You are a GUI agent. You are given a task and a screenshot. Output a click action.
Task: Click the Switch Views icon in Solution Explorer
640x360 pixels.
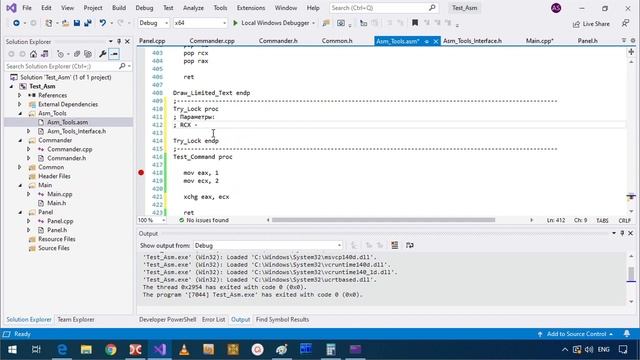[44, 54]
